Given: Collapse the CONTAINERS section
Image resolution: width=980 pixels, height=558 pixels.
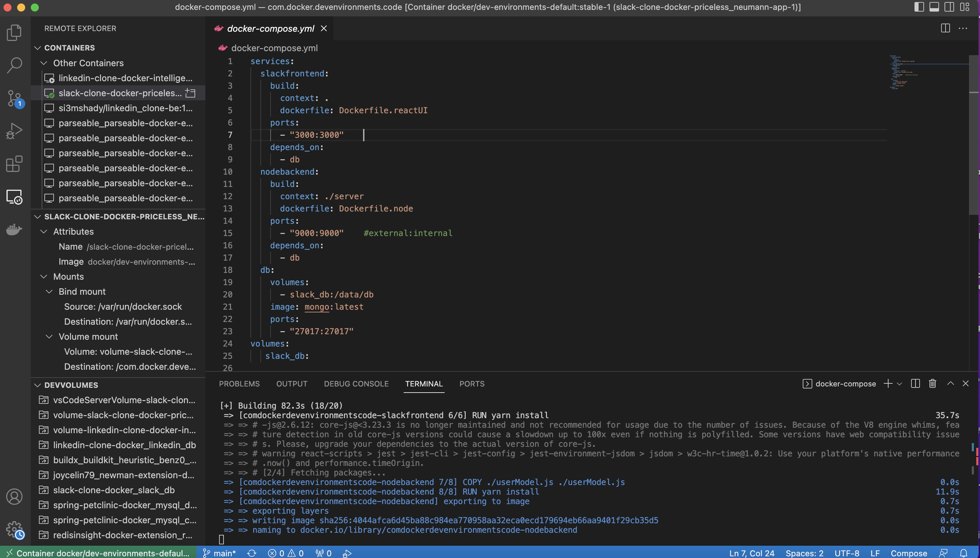Looking at the screenshot, I should tap(38, 48).
